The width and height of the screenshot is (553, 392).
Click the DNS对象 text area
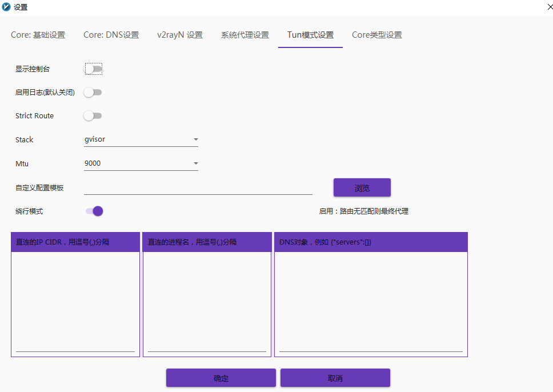click(370, 297)
